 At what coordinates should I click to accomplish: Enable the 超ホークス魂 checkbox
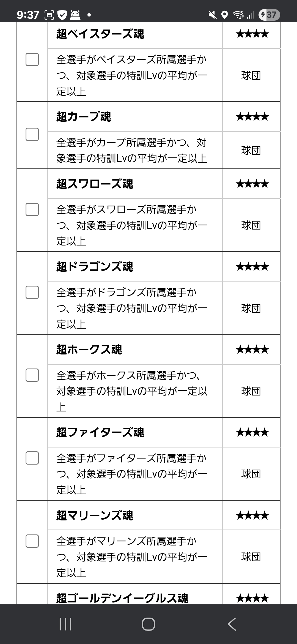point(32,375)
